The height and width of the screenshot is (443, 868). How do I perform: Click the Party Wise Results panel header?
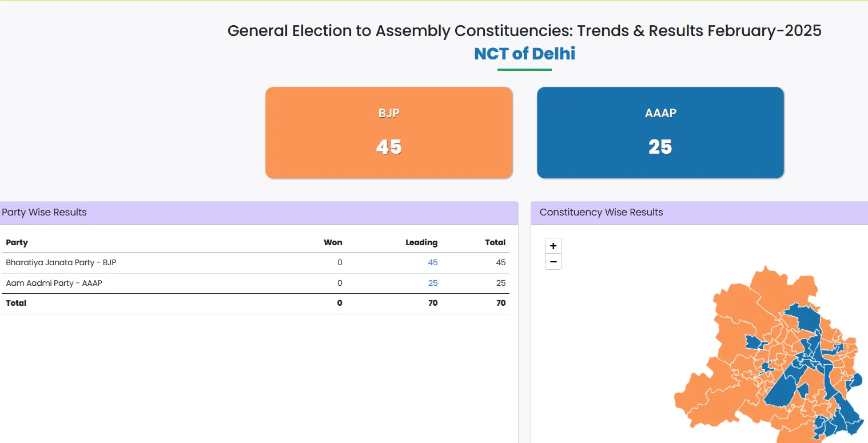tap(45, 212)
